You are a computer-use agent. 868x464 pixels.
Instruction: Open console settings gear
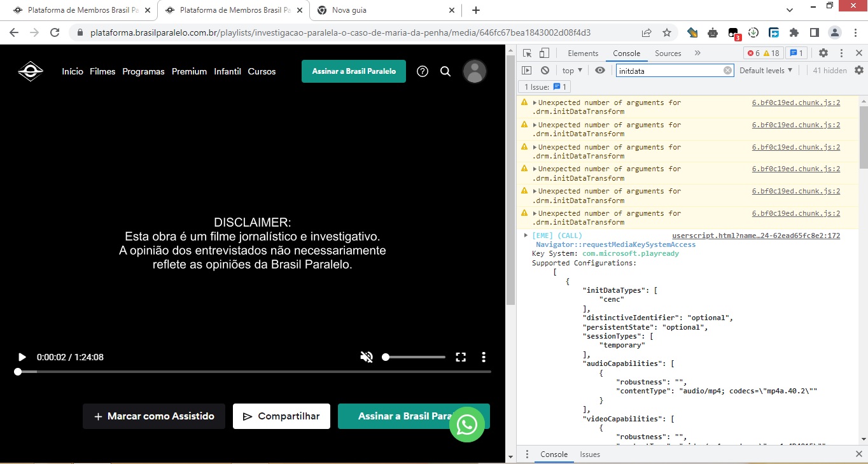tap(859, 71)
